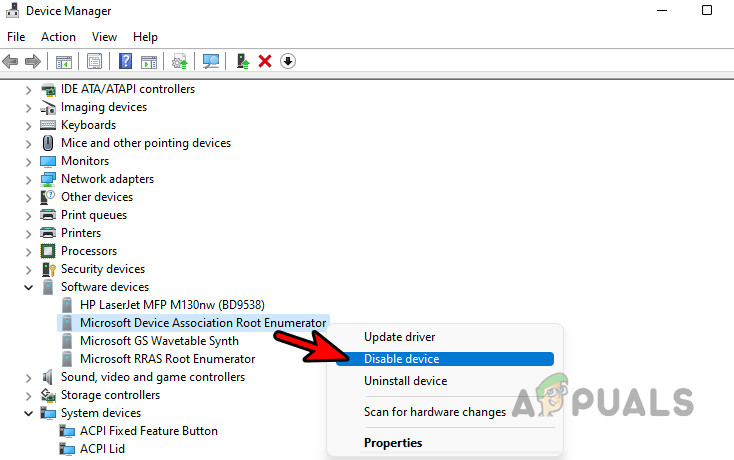Choose Update driver from context menu

(399, 337)
